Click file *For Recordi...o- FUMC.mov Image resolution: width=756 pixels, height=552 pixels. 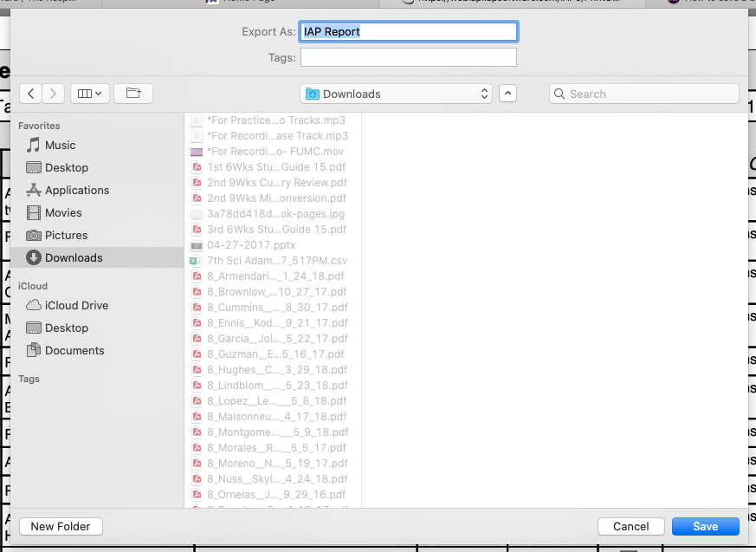tap(273, 152)
